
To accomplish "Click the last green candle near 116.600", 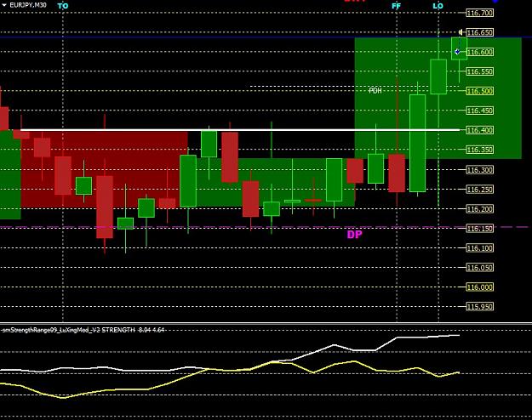I will point(459,48).
